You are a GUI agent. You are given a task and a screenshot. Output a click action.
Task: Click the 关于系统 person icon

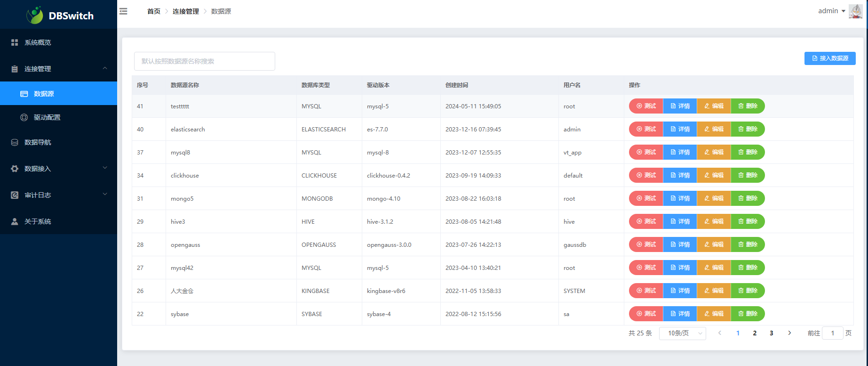point(15,221)
